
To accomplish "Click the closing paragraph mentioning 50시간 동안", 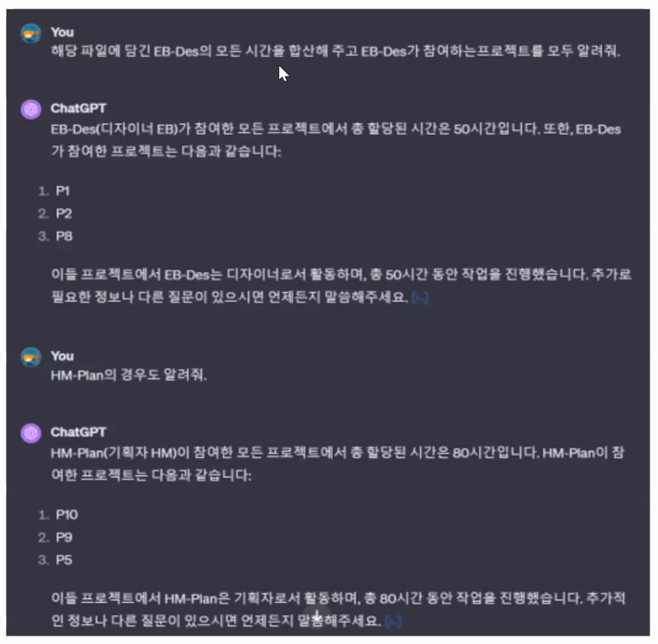I will pyautogui.click(x=341, y=285).
